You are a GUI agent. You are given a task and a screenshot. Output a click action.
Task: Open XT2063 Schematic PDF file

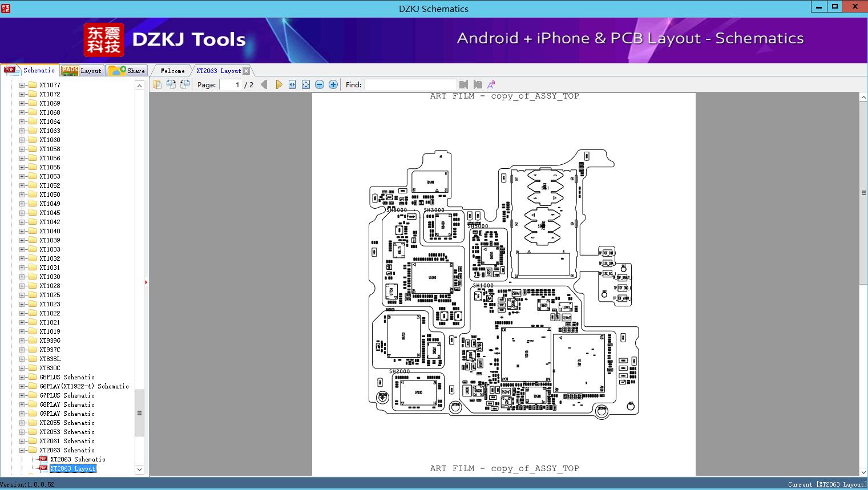[78, 459]
